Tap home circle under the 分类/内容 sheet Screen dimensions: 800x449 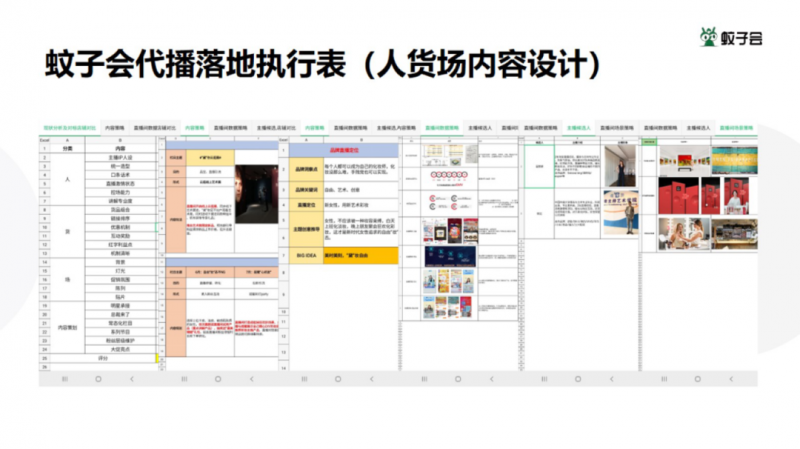[x=98, y=379]
